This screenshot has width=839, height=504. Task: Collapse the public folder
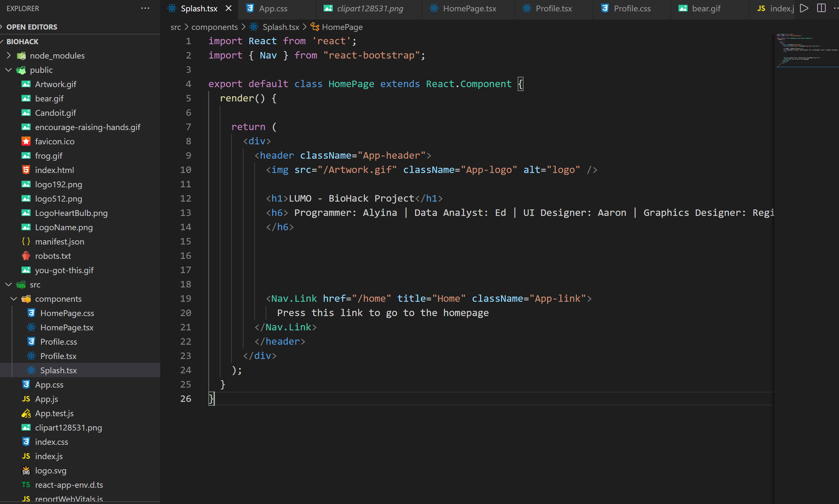coord(41,70)
